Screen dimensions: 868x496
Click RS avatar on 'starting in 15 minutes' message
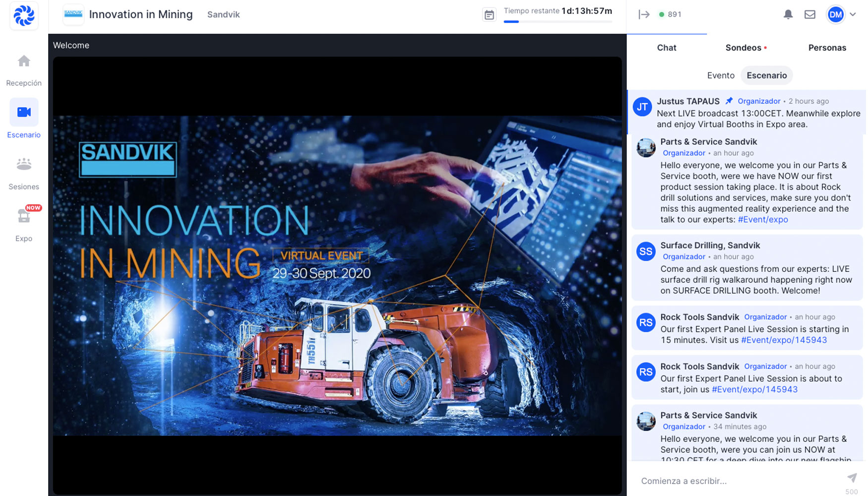click(646, 323)
